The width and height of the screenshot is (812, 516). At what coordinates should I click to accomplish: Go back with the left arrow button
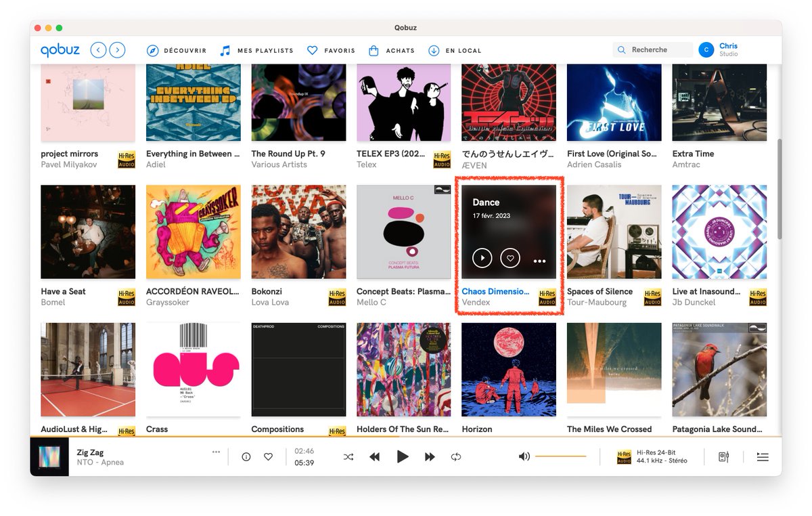pos(98,50)
